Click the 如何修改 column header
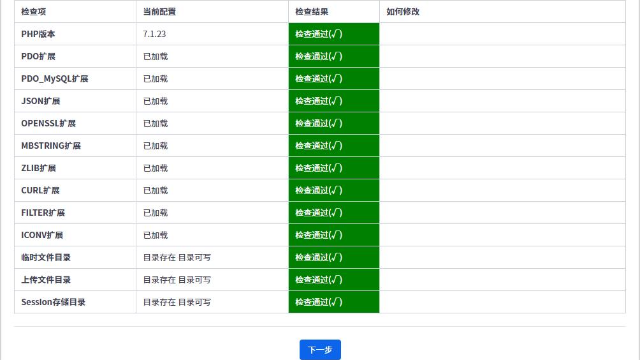The height and width of the screenshot is (360, 640). click(x=403, y=11)
